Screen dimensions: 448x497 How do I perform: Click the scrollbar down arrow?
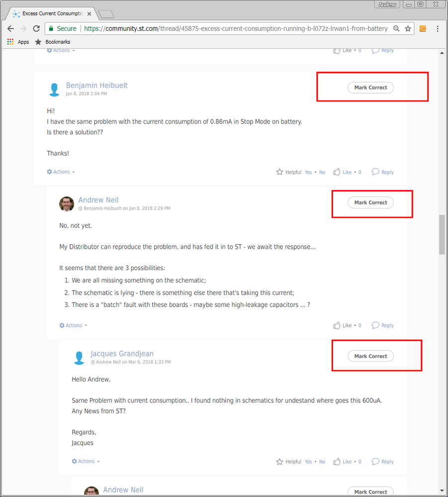(x=442, y=491)
